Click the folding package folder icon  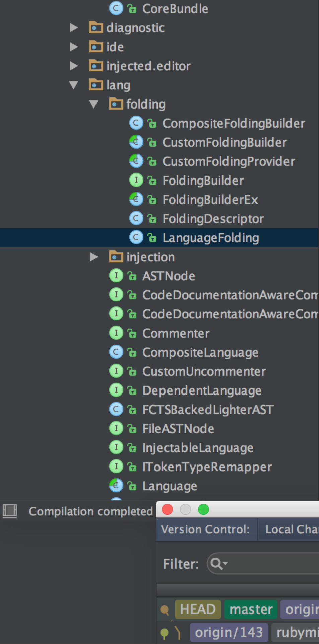[116, 104]
